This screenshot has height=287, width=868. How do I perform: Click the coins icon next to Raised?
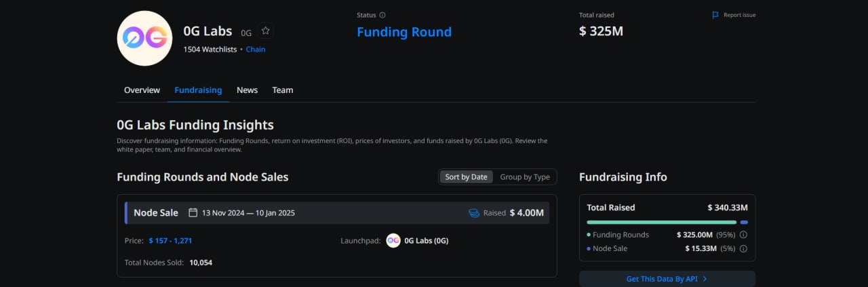click(x=474, y=213)
